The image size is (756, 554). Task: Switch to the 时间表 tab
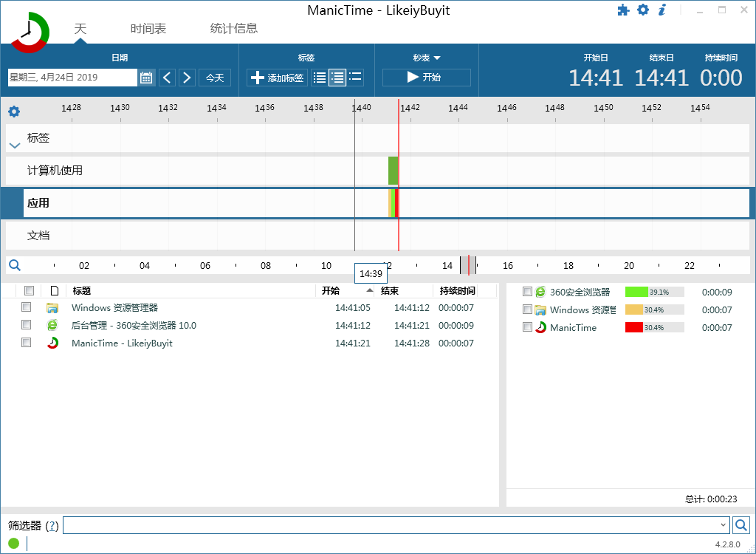(148, 29)
